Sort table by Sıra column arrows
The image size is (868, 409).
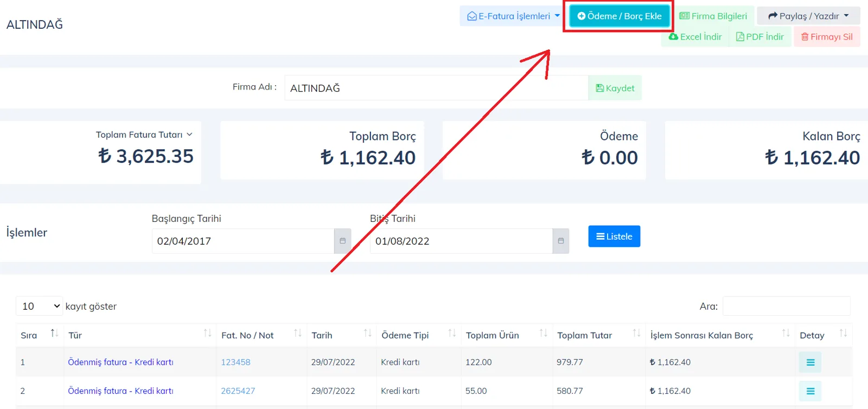(x=54, y=333)
